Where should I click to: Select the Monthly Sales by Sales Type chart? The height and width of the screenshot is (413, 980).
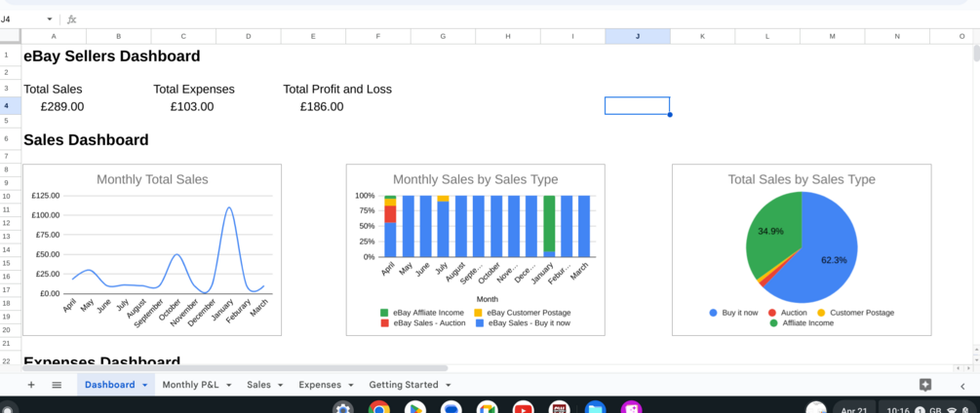[476, 249]
